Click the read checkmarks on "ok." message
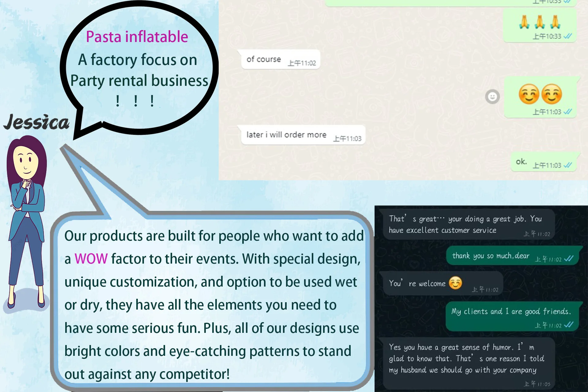The height and width of the screenshot is (392, 588). point(567,165)
